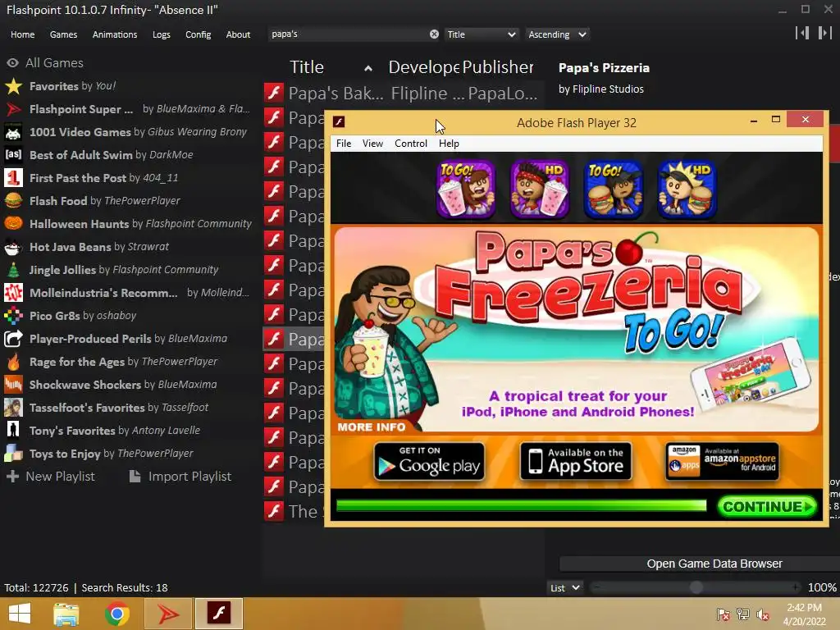Viewport: 840px width, 630px height.
Task: Click the Burgeria HD game thumbnail
Action: click(x=687, y=189)
